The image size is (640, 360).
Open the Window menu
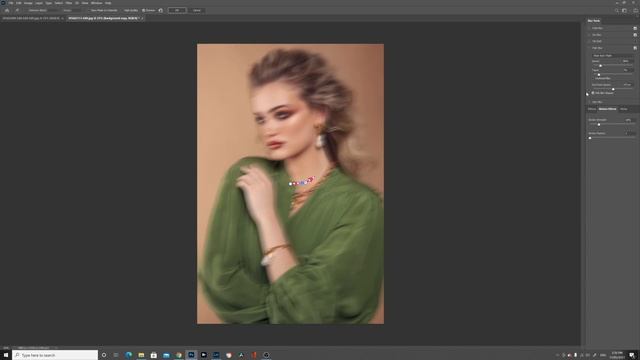(x=97, y=3)
